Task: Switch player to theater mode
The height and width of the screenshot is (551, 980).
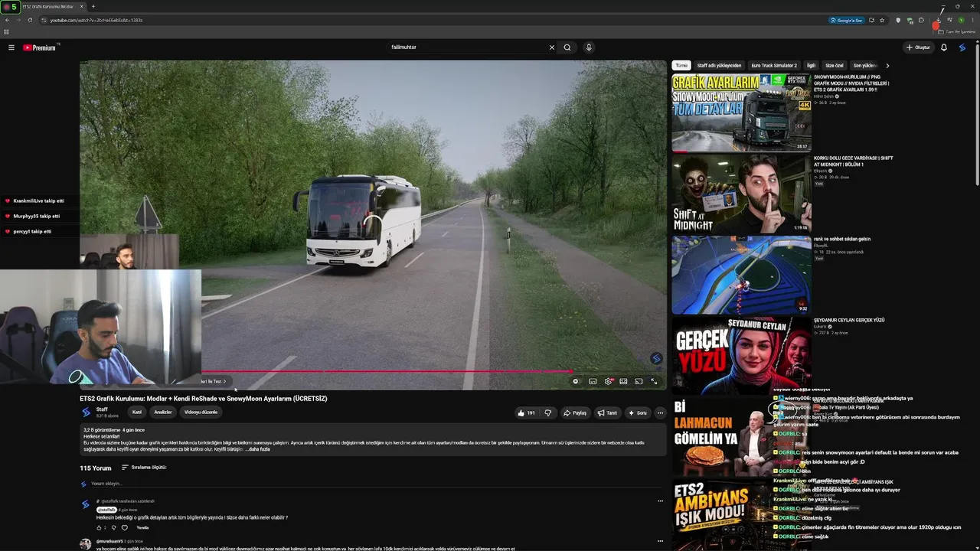Action: point(624,381)
